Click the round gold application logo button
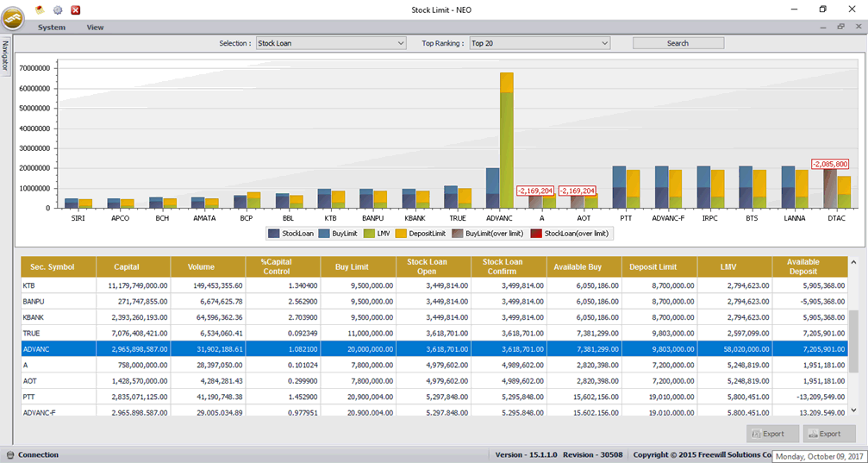Image resolution: width=868 pixels, height=463 pixels. pos(13,18)
